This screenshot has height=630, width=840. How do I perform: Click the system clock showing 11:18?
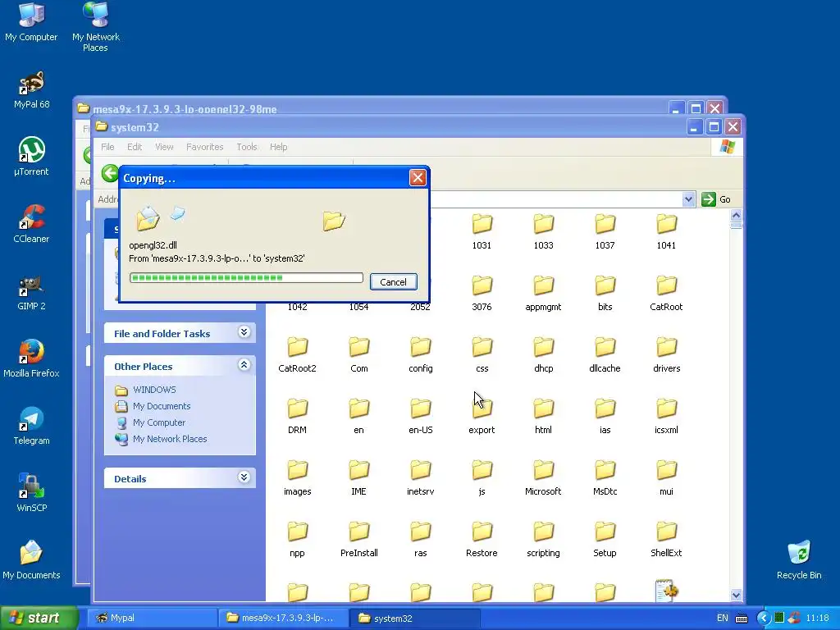(x=817, y=619)
